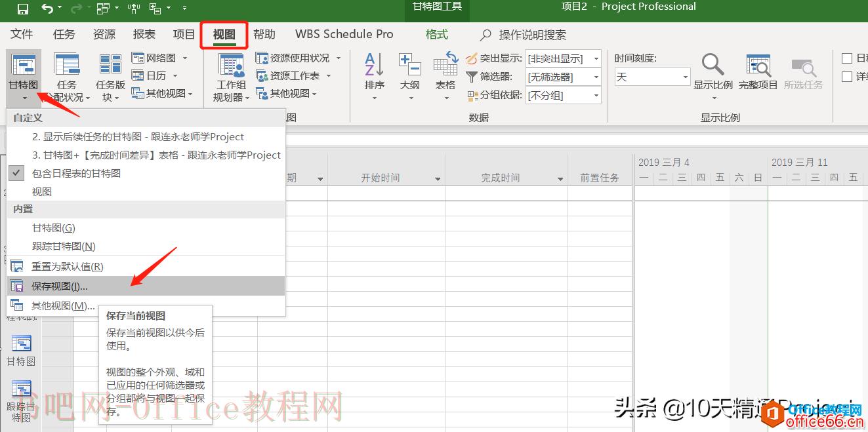
Task: Click the Undo arrow icon
Action: (x=47, y=9)
